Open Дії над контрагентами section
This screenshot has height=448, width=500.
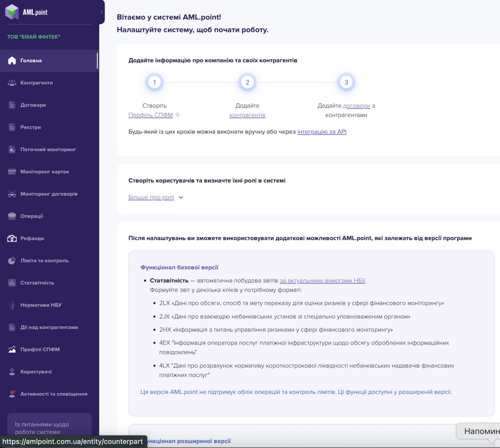click(x=49, y=327)
